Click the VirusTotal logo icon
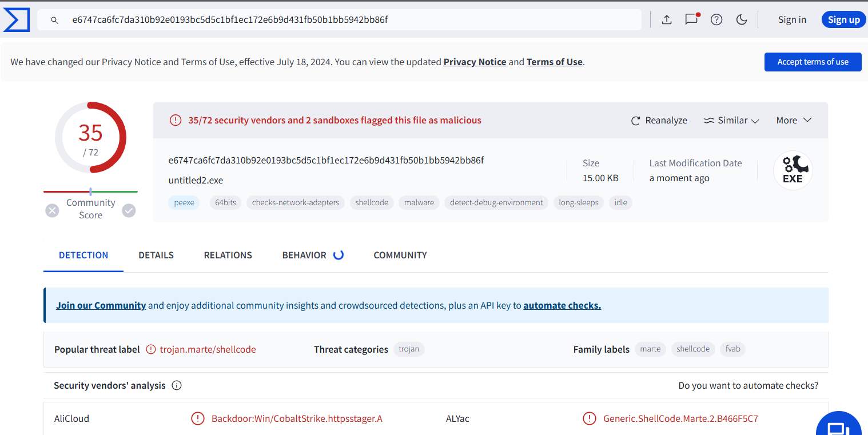The image size is (868, 435). [16, 20]
